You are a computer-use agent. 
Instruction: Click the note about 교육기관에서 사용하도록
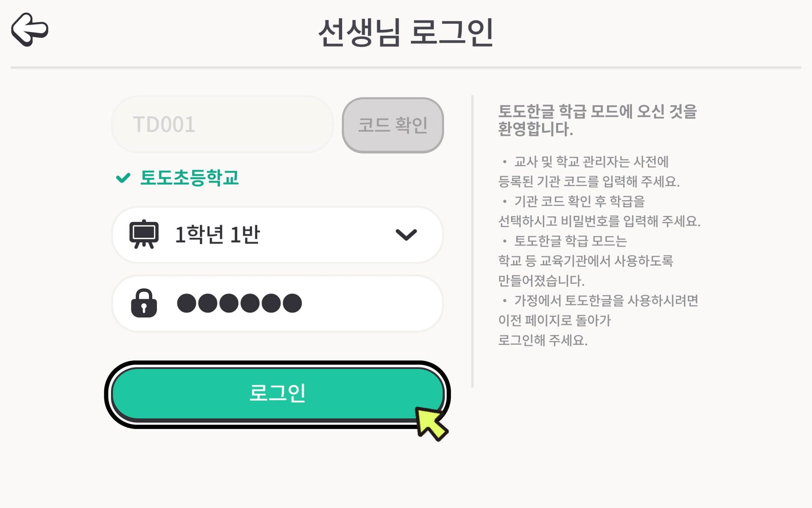586,261
